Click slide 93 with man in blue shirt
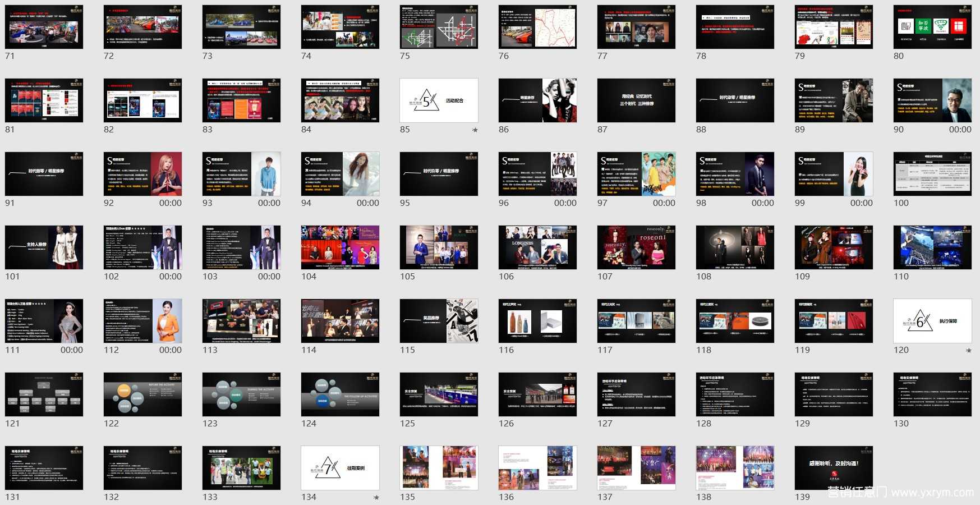Viewport: 980px width, 505px height. click(241, 174)
